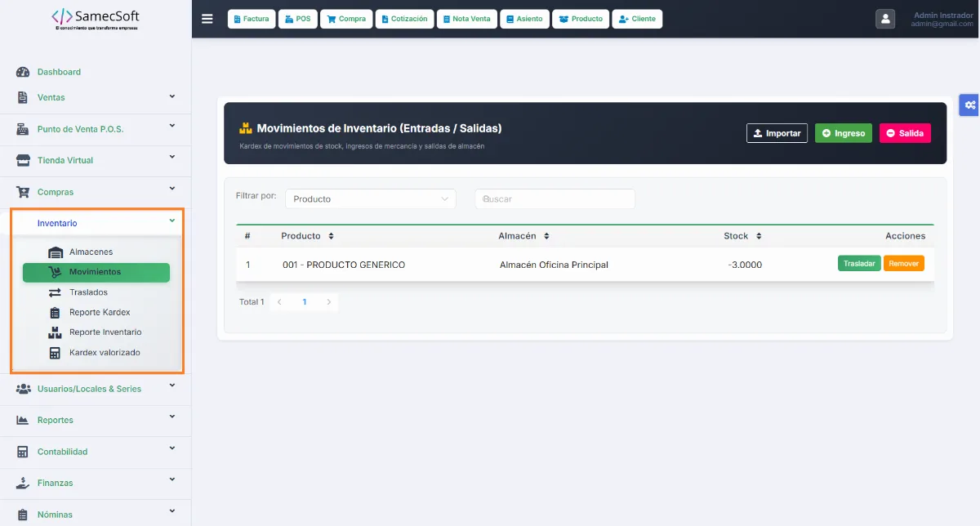Image resolution: width=980 pixels, height=526 pixels.
Task: Open Reporte Kardex clipboard icon
Action: tap(56, 312)
